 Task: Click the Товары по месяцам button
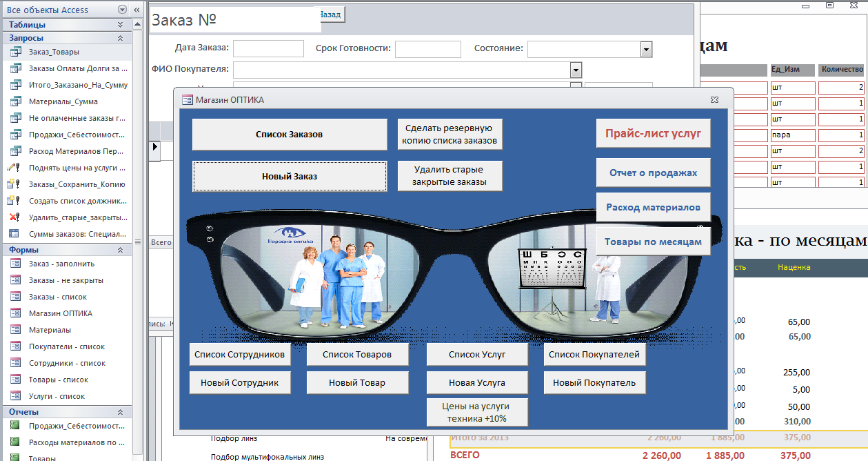coord(653,242)
